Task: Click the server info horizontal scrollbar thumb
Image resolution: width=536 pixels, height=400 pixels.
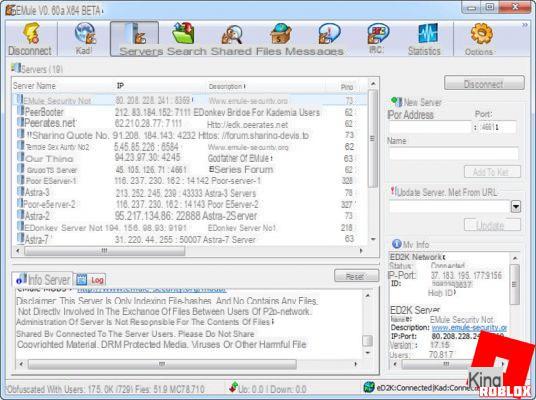Action: [x=162, y=364]
